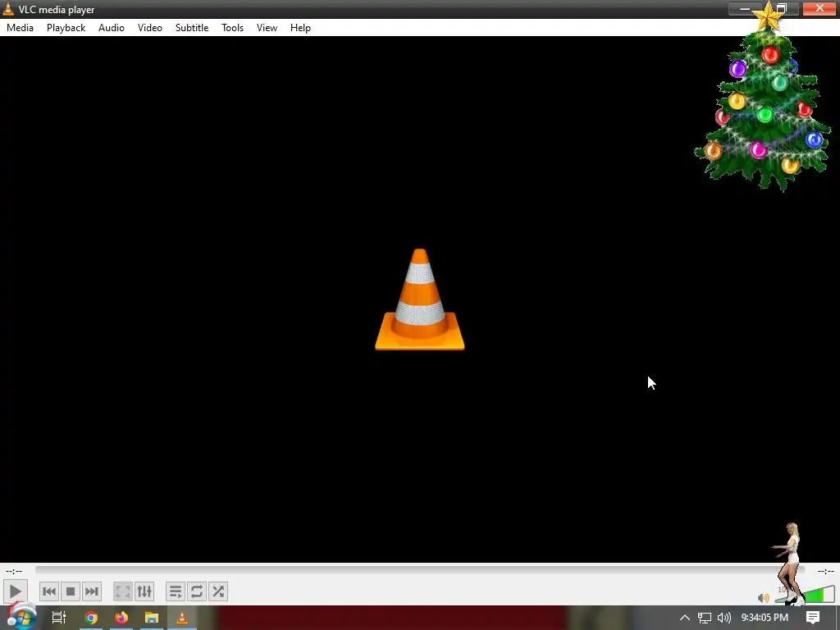Expand hidden system tray icons
Viewport: 840px width, 630px height.
click(685, 618)
